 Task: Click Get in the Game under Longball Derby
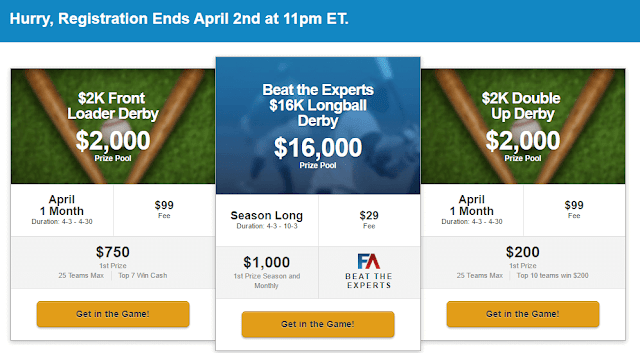318,324
